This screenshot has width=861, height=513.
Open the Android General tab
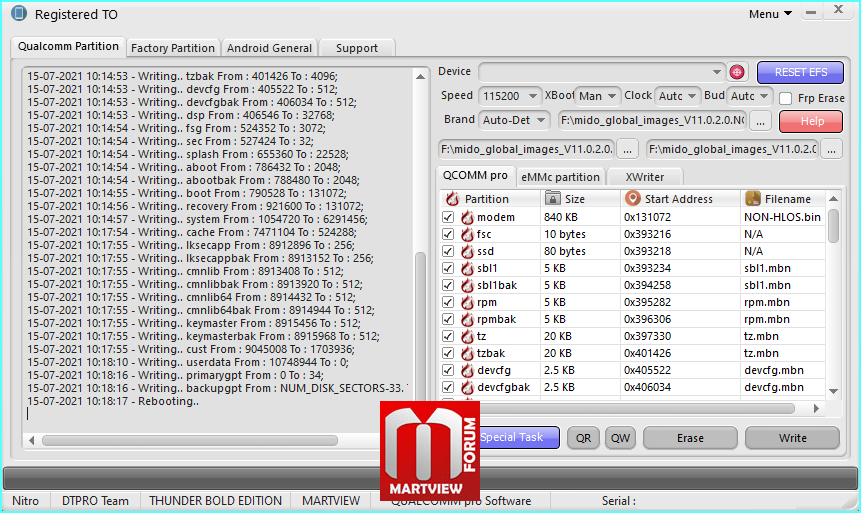click(x=269, y=48)
